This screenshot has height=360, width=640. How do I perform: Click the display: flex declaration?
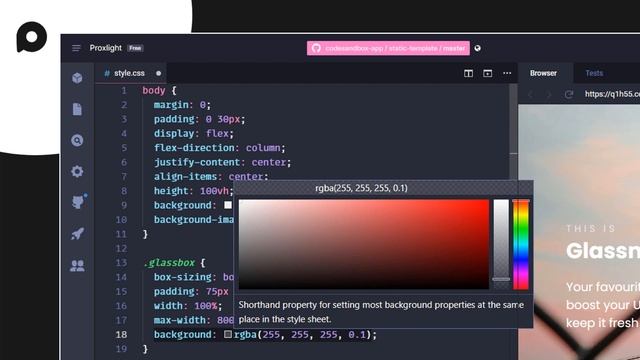(x=193, y=133)
